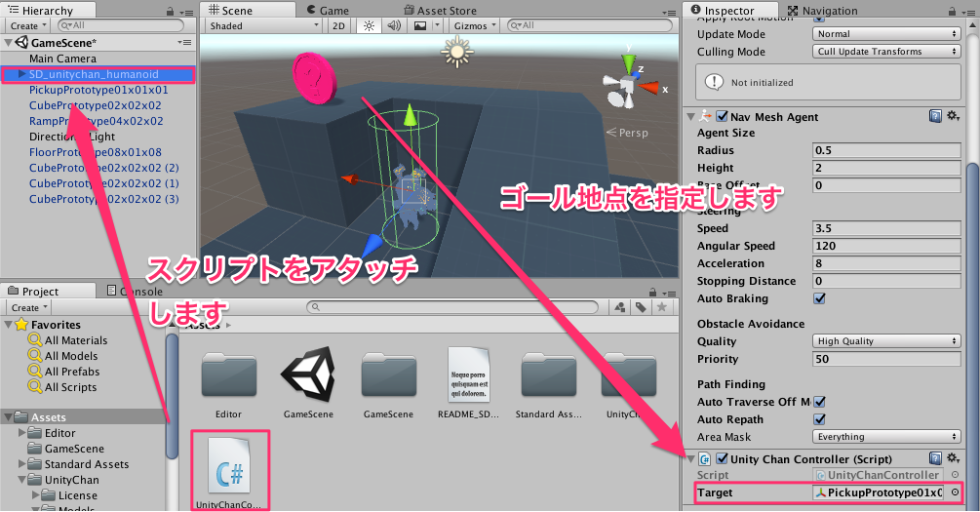This screenshot has height=512, width=980.
Task: Click the Project panel lock icon
Action: (x=652, y=292)
